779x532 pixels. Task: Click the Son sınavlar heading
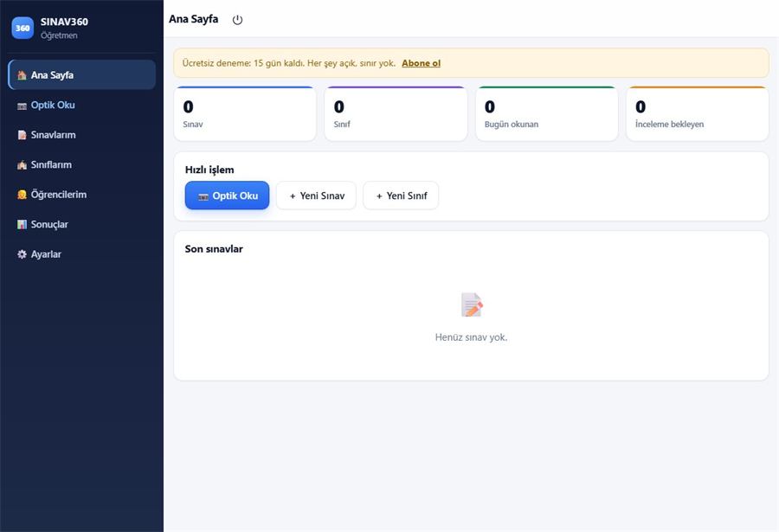214,249
